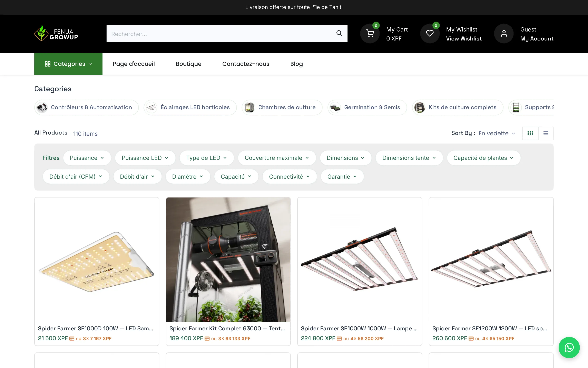Click "ou 4× 56 200 XPF" installment text
This screenshot has height=368, width=588.
point(363,339)
